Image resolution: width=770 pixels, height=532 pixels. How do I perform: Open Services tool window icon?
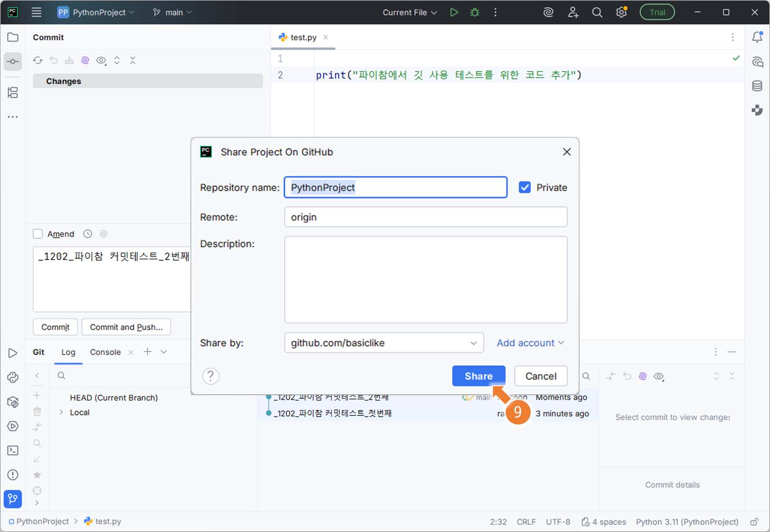(x=13, y=426)
